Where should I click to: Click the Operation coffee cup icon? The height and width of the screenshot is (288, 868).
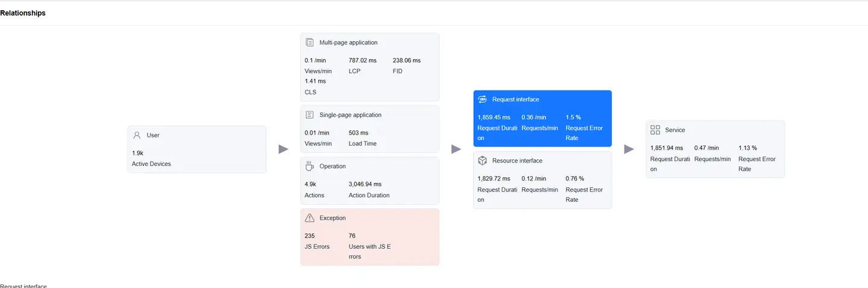(309, 166)
